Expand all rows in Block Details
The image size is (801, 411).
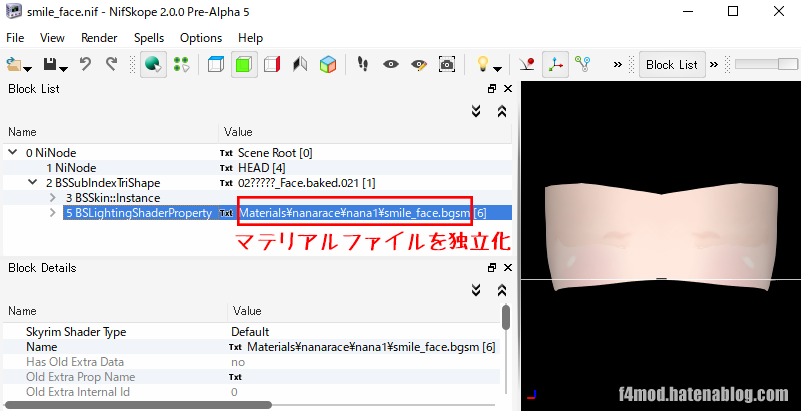[476, 290]
